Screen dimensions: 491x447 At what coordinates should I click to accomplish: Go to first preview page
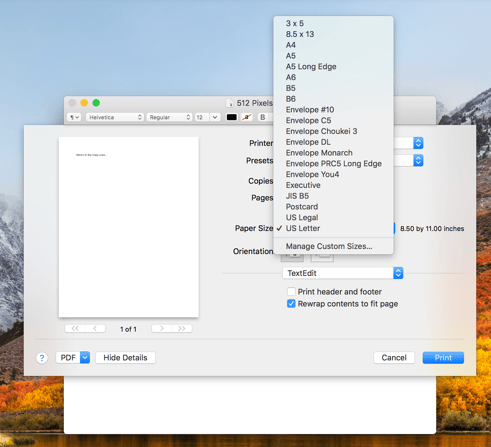pos(75,329)
